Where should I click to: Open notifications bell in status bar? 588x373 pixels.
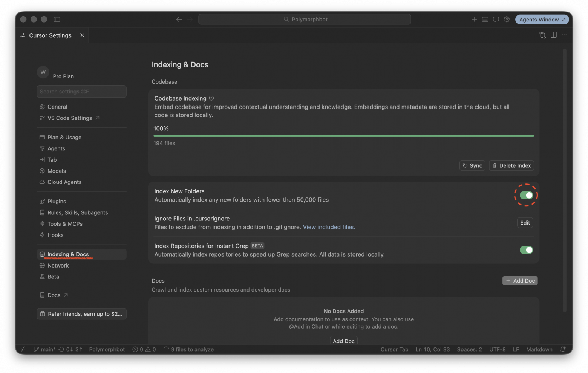[x=563, y=349]
